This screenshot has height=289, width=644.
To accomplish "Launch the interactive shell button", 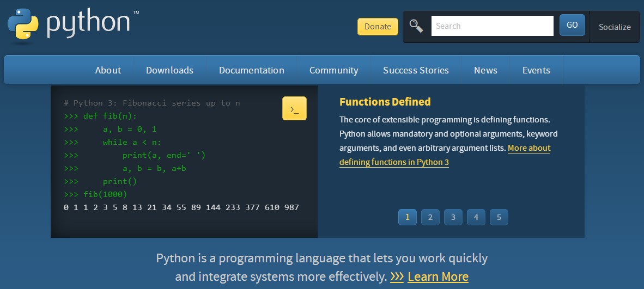I will [x=294, y=108].
